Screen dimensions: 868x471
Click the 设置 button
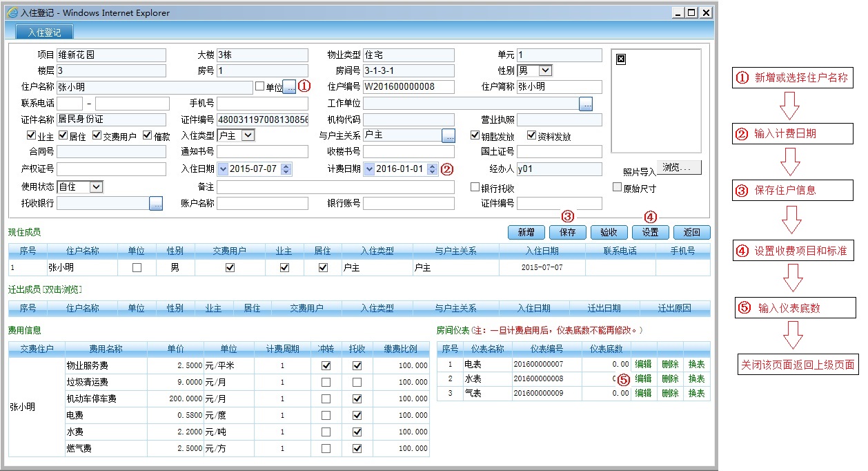[x=650, y=233]
